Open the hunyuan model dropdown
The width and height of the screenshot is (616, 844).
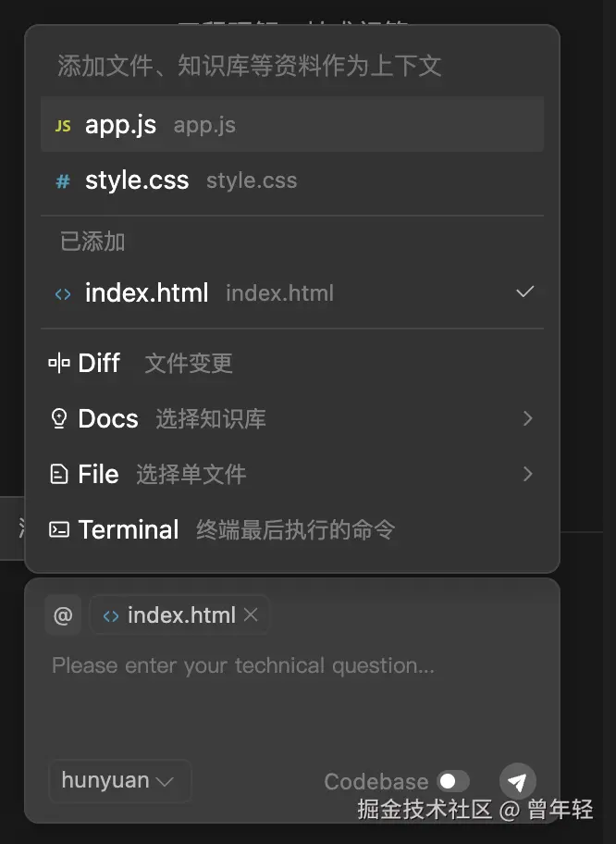pyautogui.click(x=118, y=781)
